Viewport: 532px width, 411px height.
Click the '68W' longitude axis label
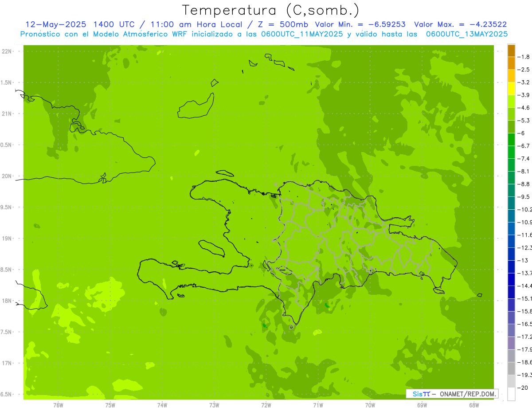[474, 405]
